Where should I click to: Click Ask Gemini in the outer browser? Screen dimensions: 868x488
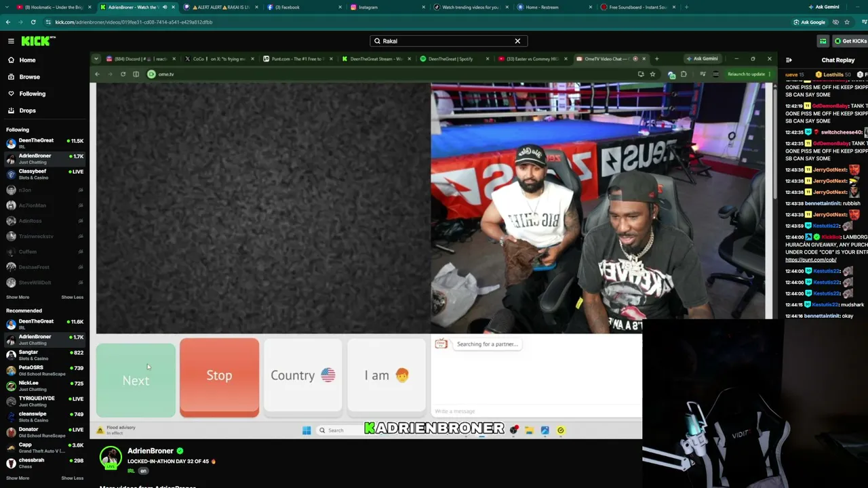tap(824, 7)
